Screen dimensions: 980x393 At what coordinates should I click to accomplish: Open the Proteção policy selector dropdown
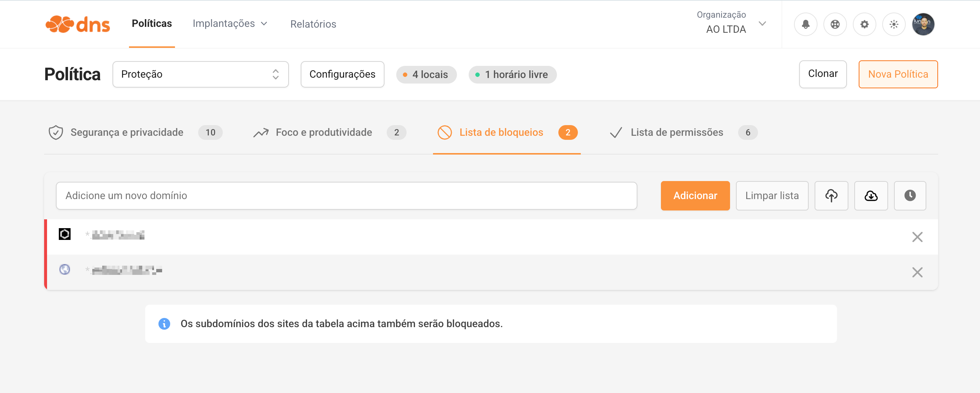(200, 74)
